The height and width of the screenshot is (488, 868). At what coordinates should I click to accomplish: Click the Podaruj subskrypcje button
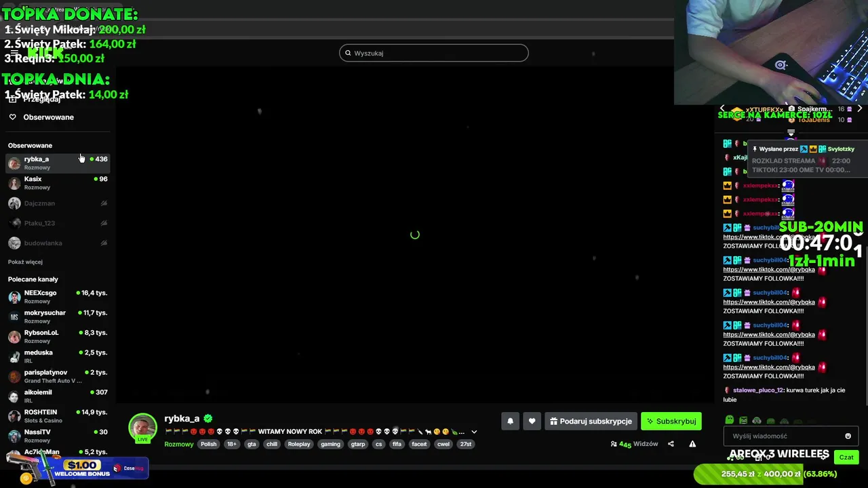click(591, 421)
